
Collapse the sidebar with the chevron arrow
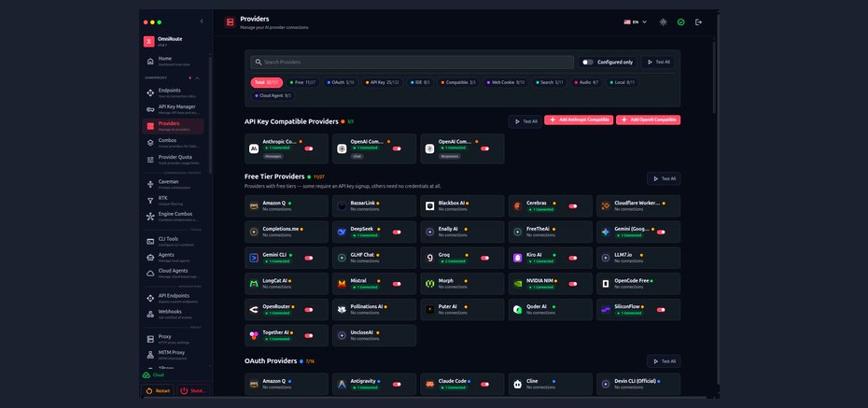point(202,21)
